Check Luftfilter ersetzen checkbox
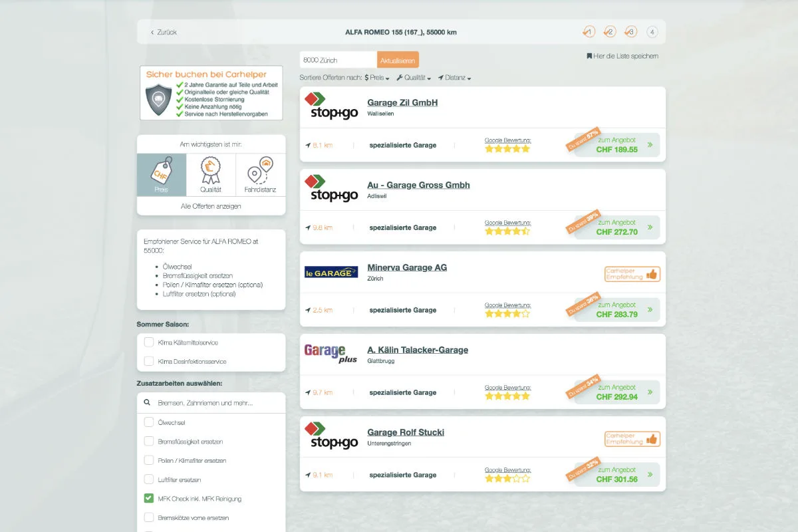 tap(149, 479)
